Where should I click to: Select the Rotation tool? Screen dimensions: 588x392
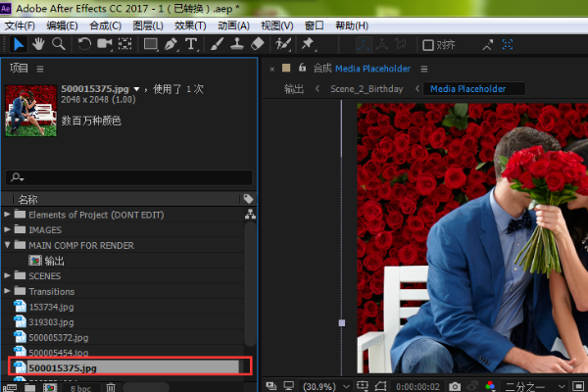pos(85,44)
